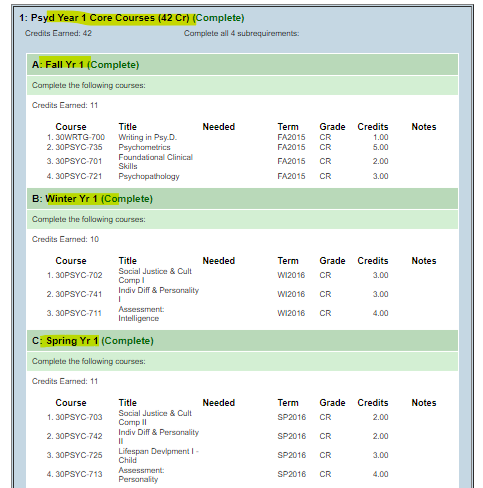The image size is (483, 488).
Task: Click the 'Assessment: Personality' title
Action: pos(141,475)
